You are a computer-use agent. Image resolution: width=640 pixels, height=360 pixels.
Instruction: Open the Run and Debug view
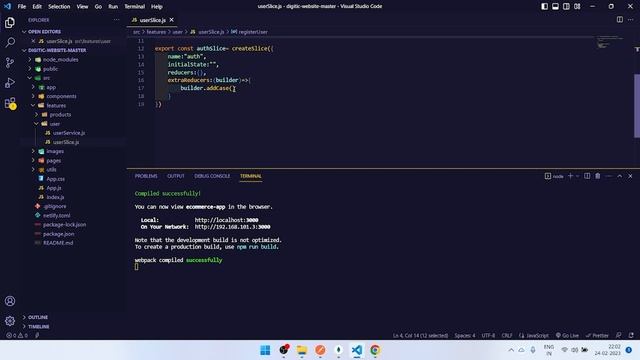coord(10,82)
